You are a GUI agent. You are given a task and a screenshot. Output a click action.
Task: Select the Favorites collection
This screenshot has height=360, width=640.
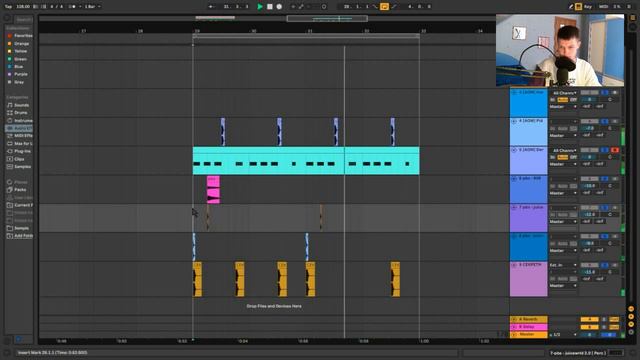pyautogui.click(x=20, y=36)
